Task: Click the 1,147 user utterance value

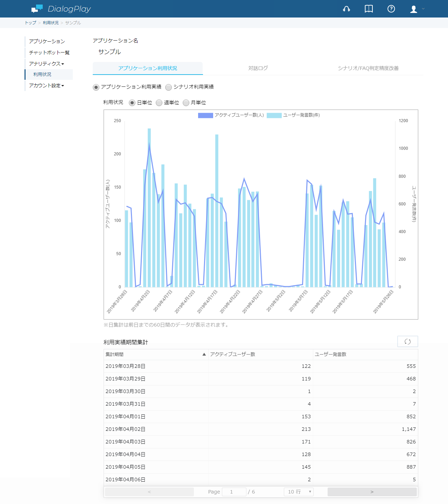Action: (409, 429)
